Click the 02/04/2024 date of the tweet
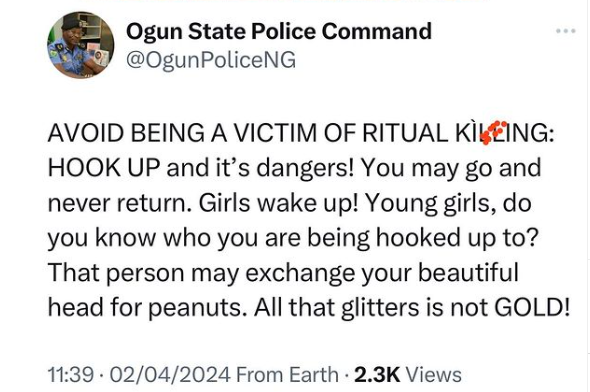 (x=169, y=375)
